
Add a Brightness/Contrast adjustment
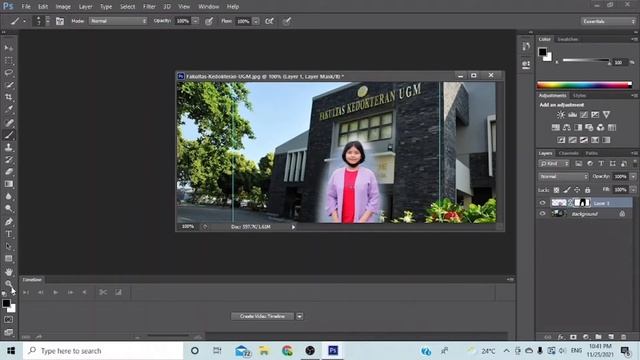(x=561, y=115)
